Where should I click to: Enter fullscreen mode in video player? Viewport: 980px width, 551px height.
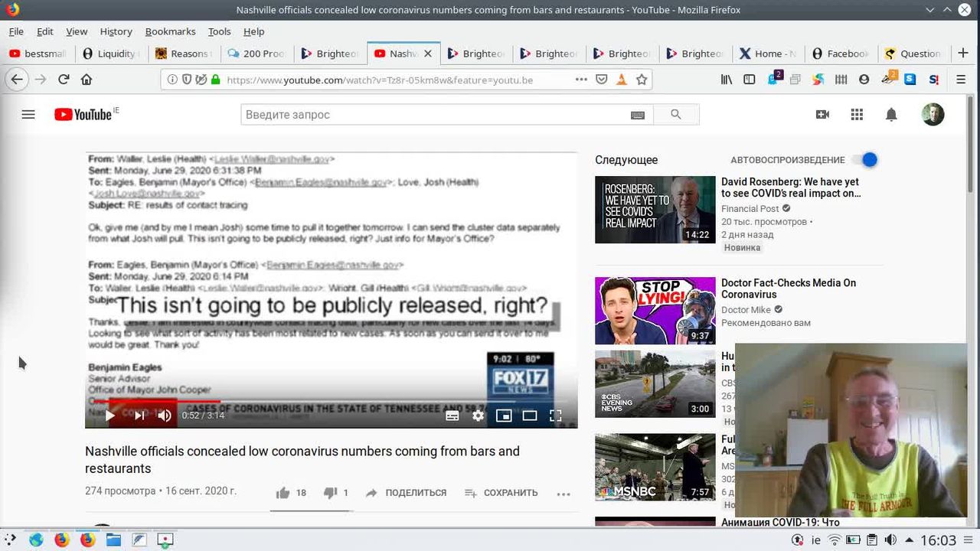[x=556, y=416]
